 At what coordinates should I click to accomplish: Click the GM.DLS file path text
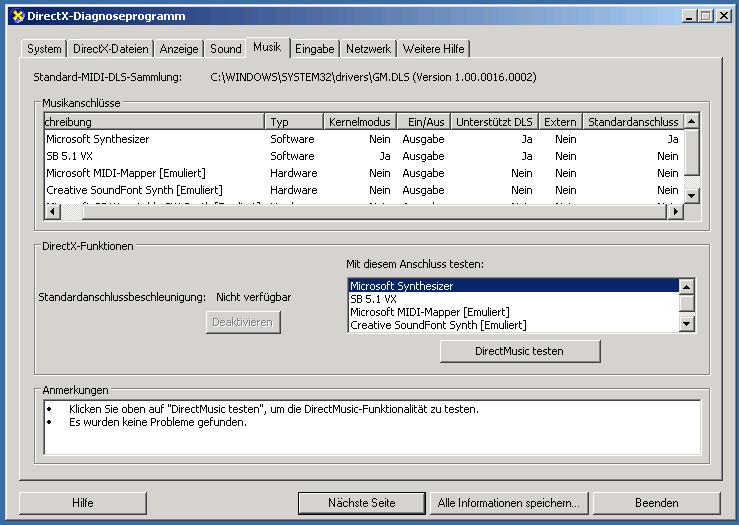tap(373, 77)
